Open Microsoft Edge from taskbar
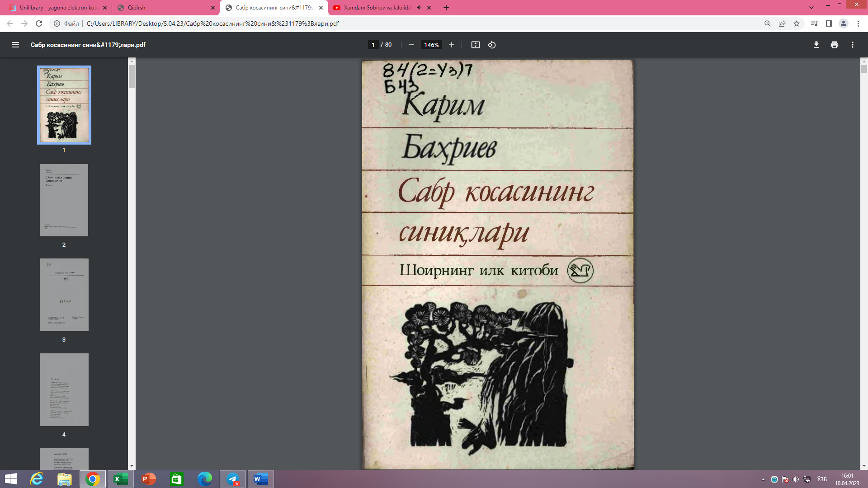 [x=205, y=479]
